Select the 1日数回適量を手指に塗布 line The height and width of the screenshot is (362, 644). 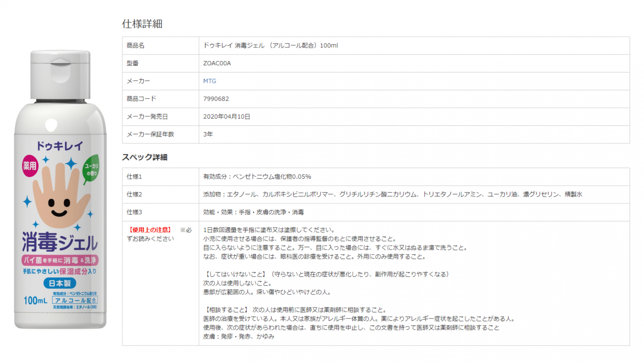click(x=269, y=230)
